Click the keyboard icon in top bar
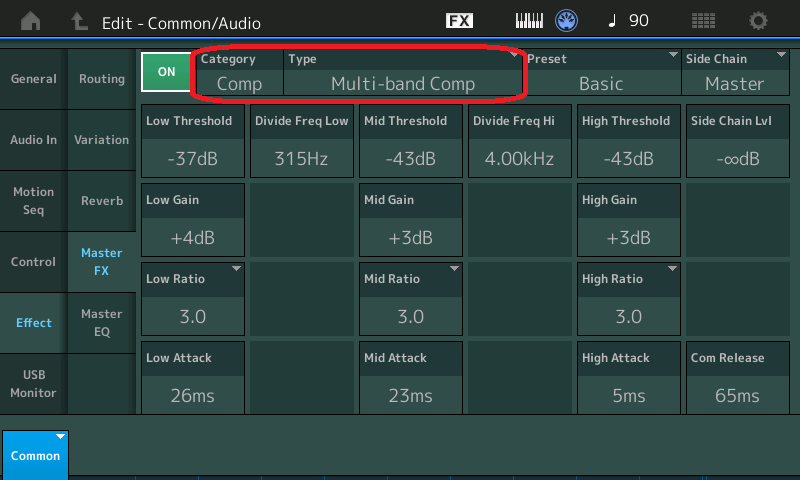Screen dimensions: 800x480 tap(532, 20)
